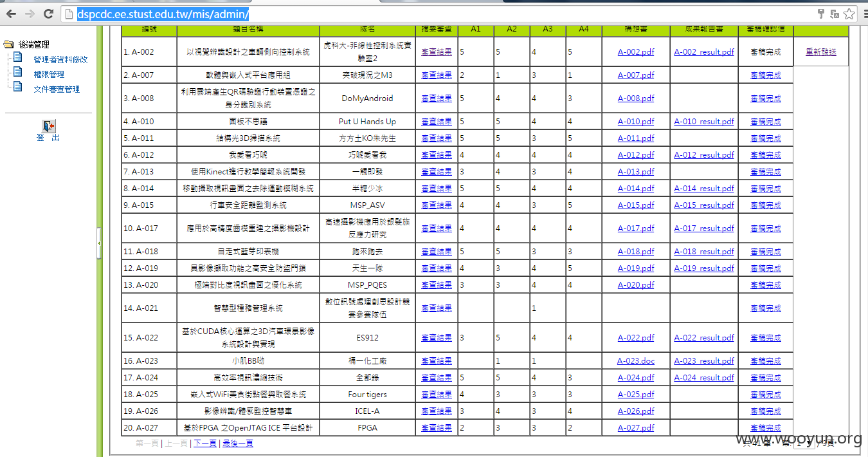Open the A-015.pdf link
The width and height of the screenshot is (868, 457).
(x=636, y=205)
